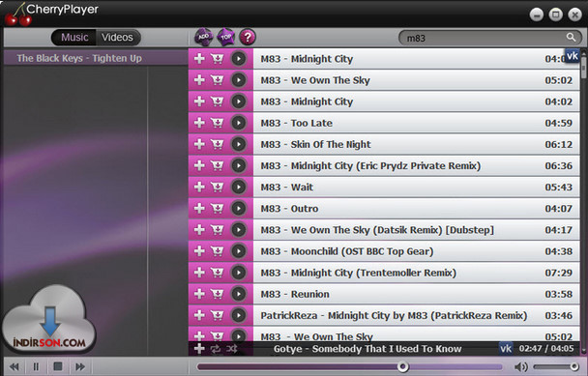Click the VK badge at top of results
This screenshot has height=376, width=588.
(x=573, y=56)
